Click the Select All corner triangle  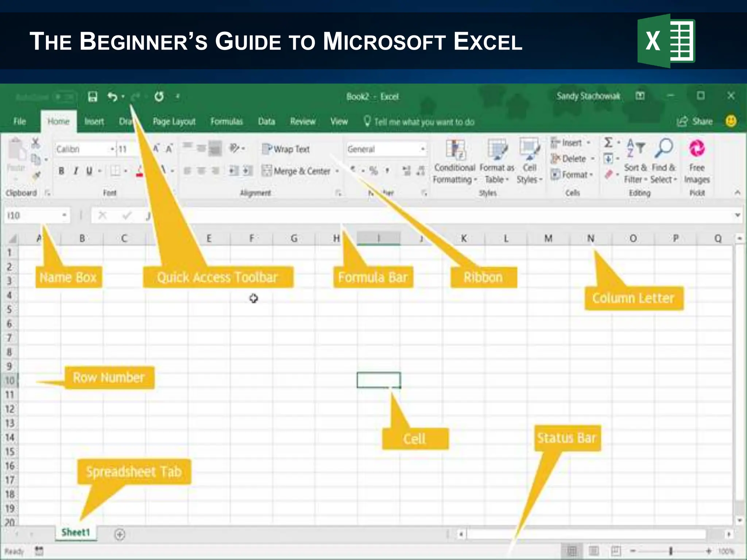(12, 239)
